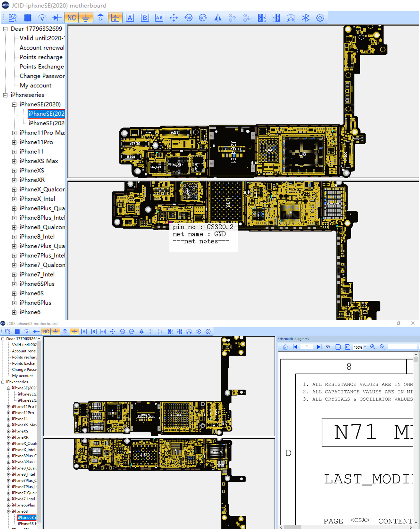Go to last schematic page with skip-forward button
This screenshot has width=420, height=529.
319,347
